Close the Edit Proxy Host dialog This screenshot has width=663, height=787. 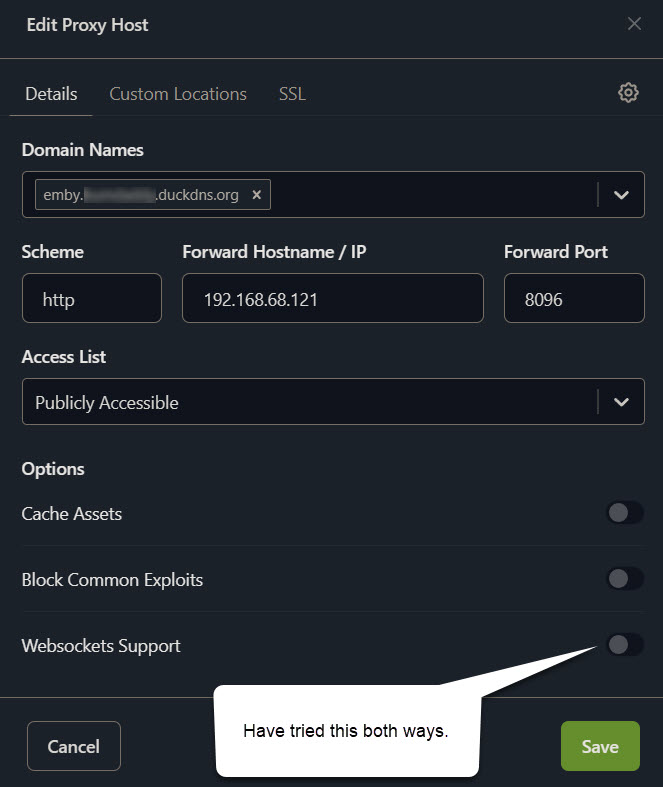coord(634,24)
